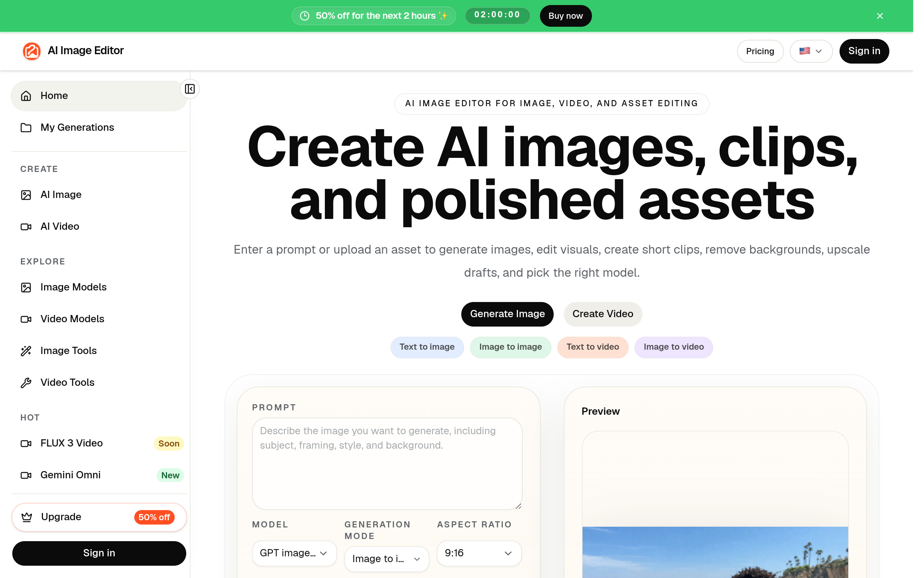Click the AI Image Editor logo icon
The width and height of the screenshot is (924, 578).
(32, 51)
